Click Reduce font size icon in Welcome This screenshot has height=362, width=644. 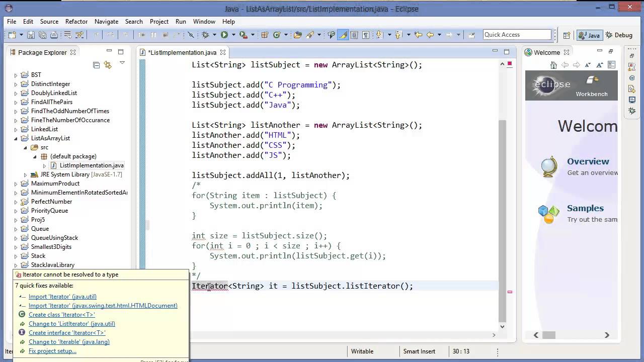(588, 65)
